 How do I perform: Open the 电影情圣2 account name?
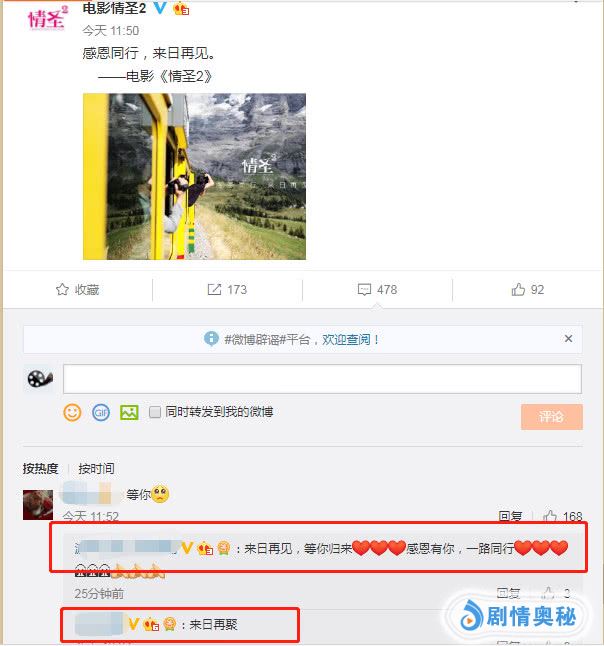(115, 8)
